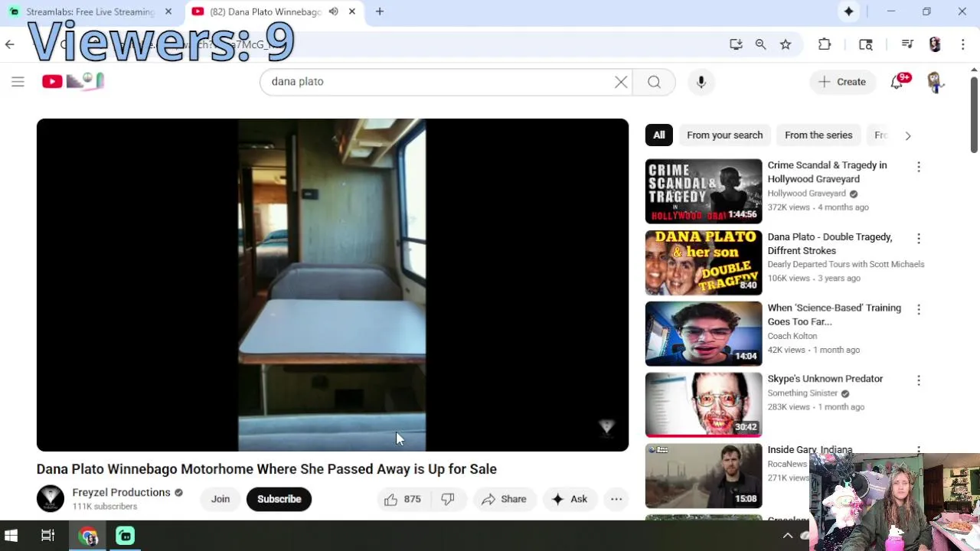The width and height of the screenshot is (980, 551).
Task: Open the Chrome profile avatar
Action: 935,44
